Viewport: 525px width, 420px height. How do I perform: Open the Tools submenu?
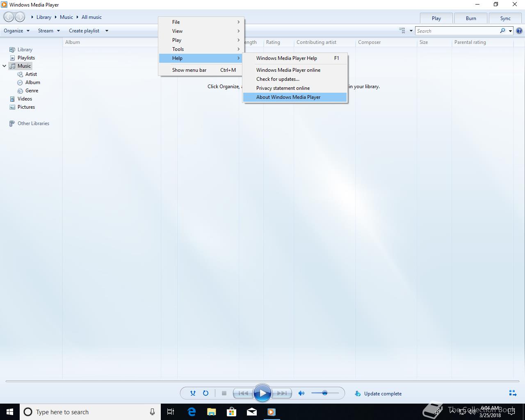coord(201,49)
